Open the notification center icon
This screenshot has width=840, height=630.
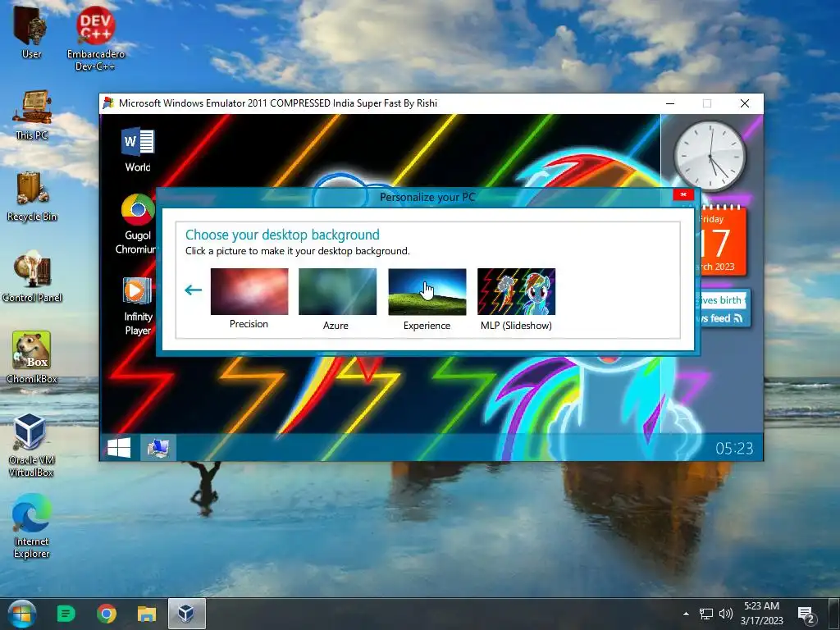tap(806, 614)
